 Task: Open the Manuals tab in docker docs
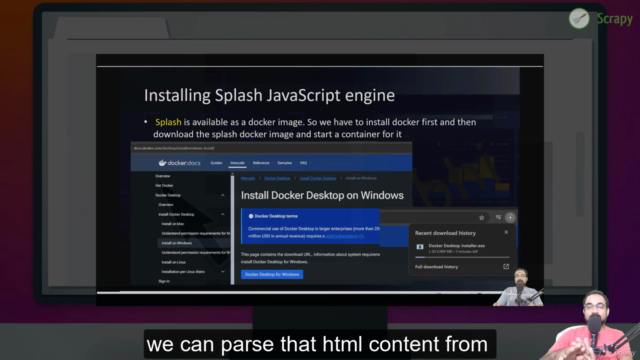point(237,163)
